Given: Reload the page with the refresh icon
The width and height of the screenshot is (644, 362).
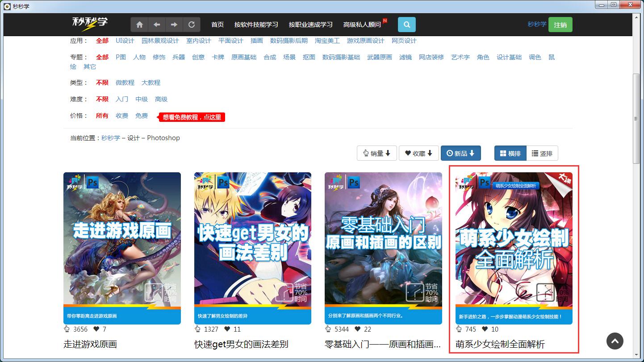Looking at the screenshot, I should 192,25.
